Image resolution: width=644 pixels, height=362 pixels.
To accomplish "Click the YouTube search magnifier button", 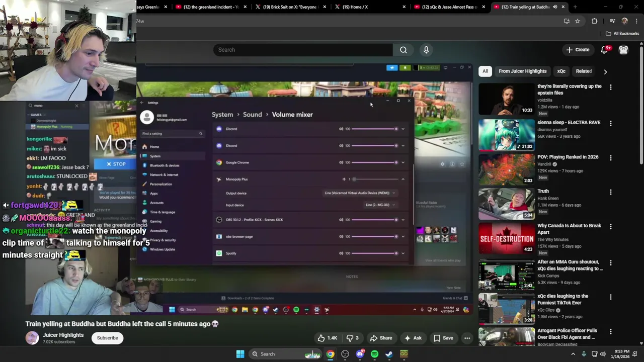I will pyautogui.click(x=404, y=50).
